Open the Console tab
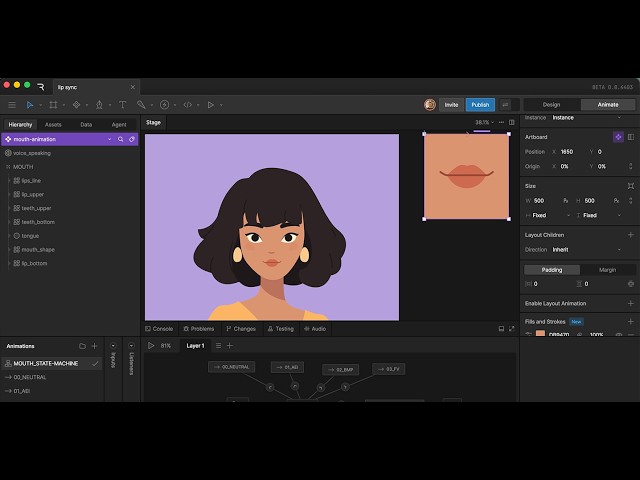The image size is (640, 480). [x=159, y=329]
